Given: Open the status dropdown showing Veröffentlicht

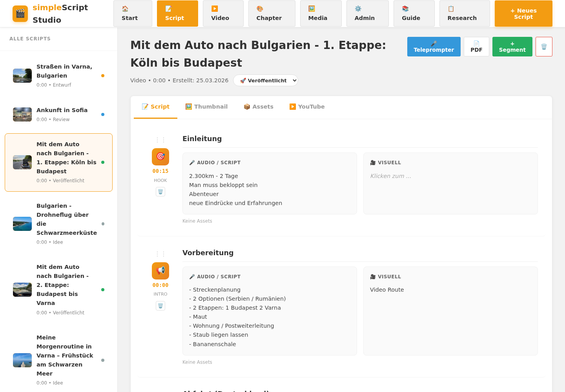Looking at the screenshot, I should pos(266,80).
